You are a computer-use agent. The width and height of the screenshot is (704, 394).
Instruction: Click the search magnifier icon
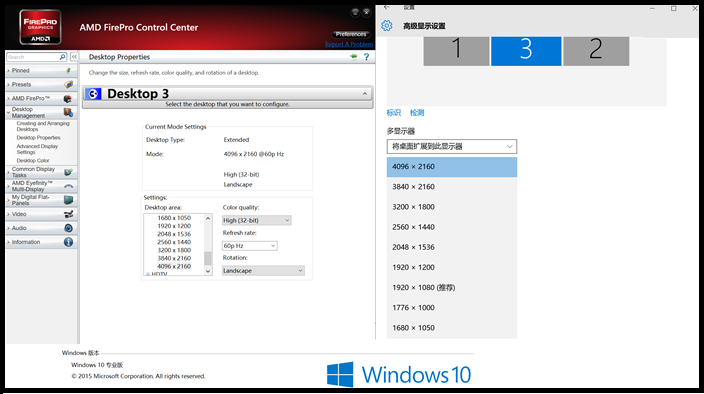pos(62,57)
